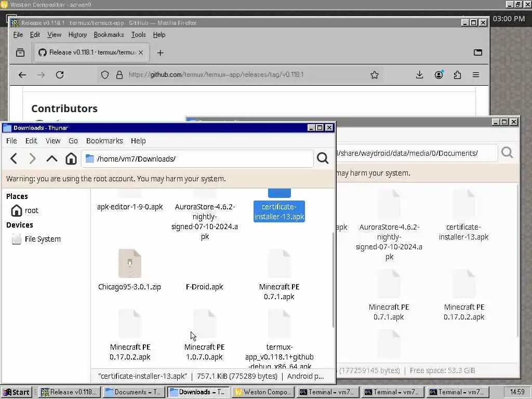Select Minecraft PE 0.7.1.apk in Documents window
Image resolution: width=532 pixels, height=399 pixels.
[389, 295]
